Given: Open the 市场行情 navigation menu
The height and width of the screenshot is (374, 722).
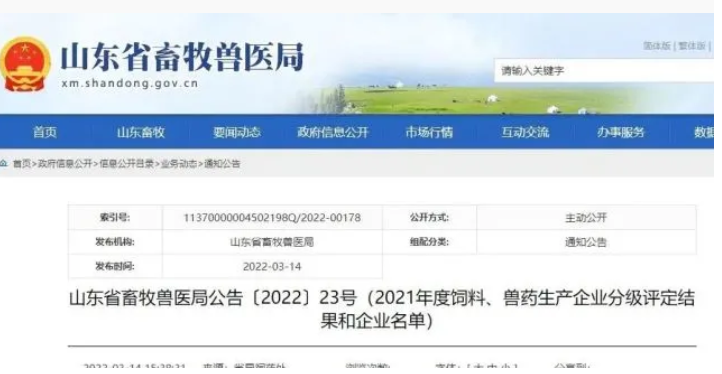Looking at the screenshot, I should pyautogui.click(x=429, y=132).
